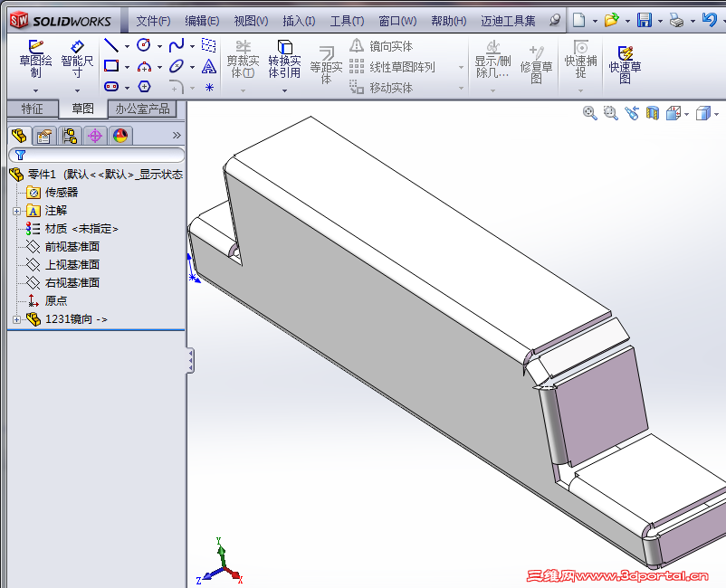
Task: Open the FeatureManager design tree tab
Action: [x=19, y=136]
